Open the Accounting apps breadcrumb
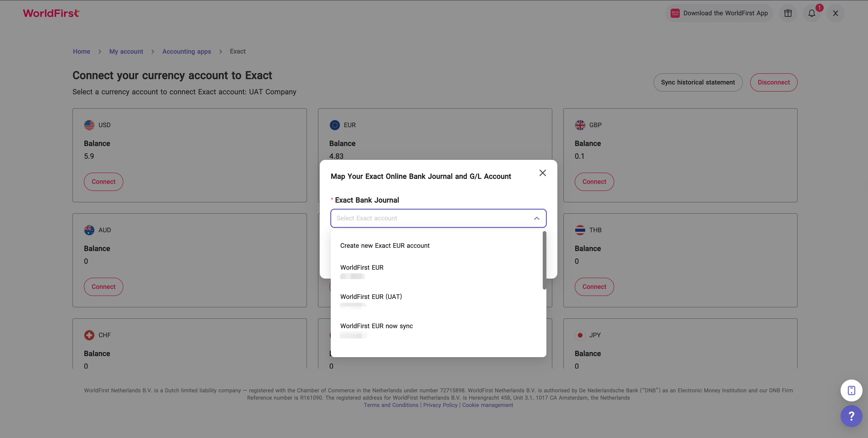This screenshot has width=868, height=438. point(186,52)
